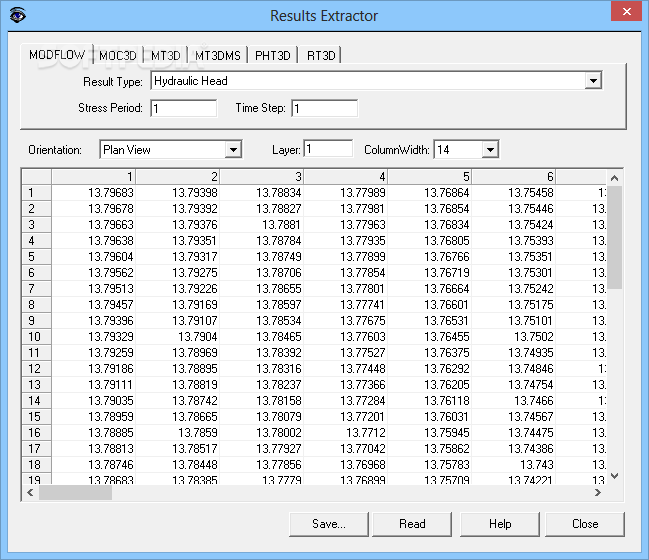The height and width of the screenshot is (560, 649).
Task: Click the horizontal scroll right arrow
Action: pos(597,493)
